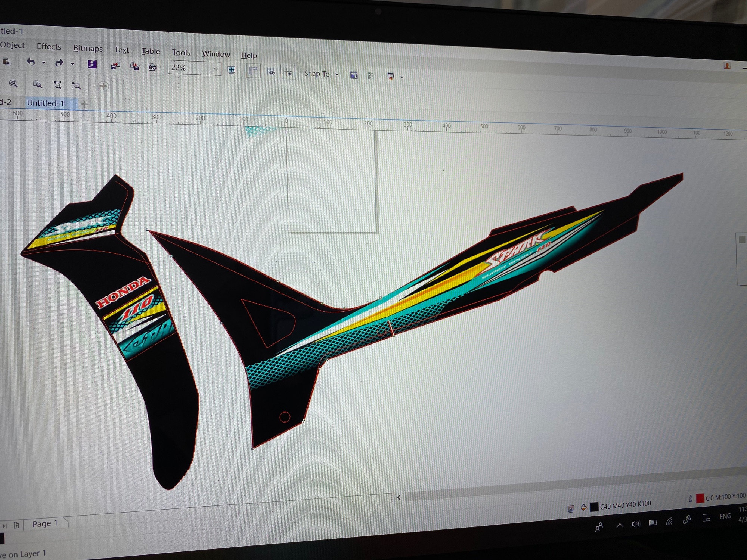Click the proof colors status icon
This screenshot has height=560, width=747.
tap(571, 508)
